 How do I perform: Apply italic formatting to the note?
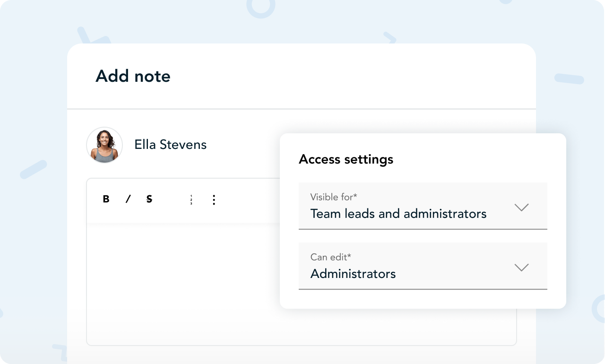coord(128,199)
